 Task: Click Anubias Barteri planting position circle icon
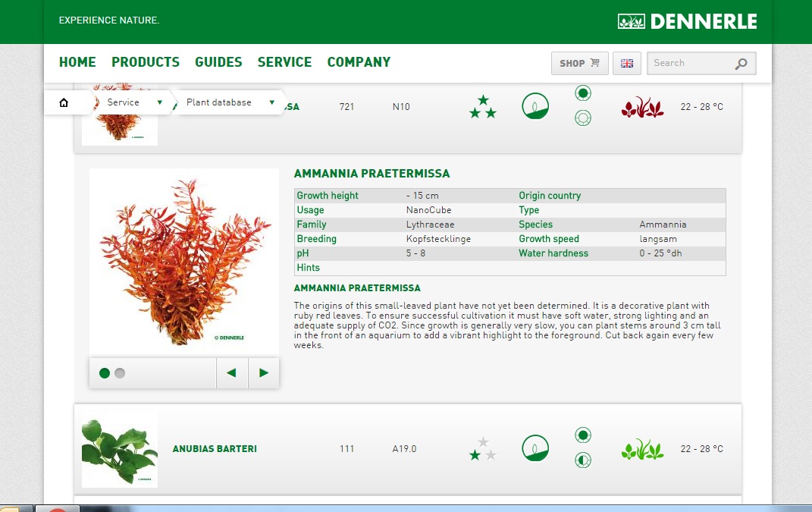[x=535, y=448]
